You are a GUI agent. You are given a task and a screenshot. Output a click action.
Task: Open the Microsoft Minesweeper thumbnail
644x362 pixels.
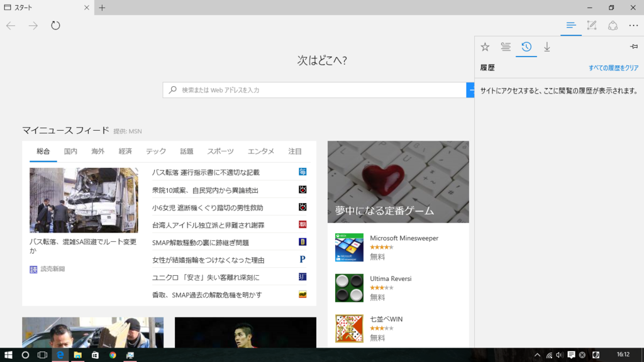(x=349, y=247)
